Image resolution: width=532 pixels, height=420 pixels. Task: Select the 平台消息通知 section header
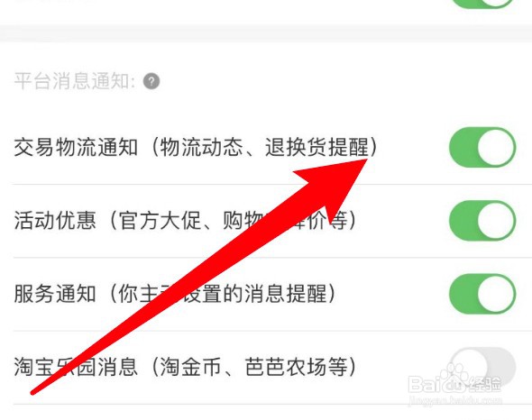coord(75,81)
